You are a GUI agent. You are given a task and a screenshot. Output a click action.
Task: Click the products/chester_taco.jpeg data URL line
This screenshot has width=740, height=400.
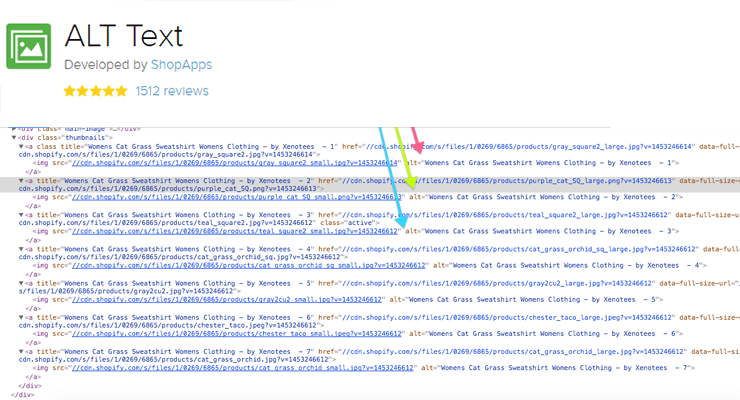(x=171, y=325)
